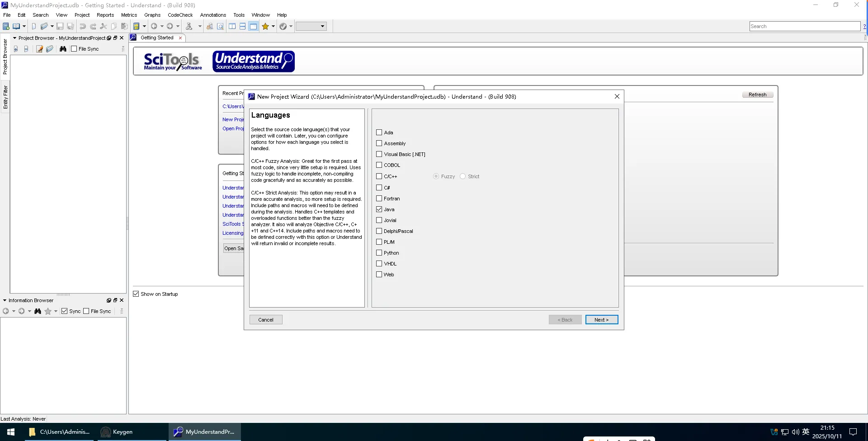Screen dimensions: 868x441
Task: Enable the Python language checkbox
Action: coord(379,253)
